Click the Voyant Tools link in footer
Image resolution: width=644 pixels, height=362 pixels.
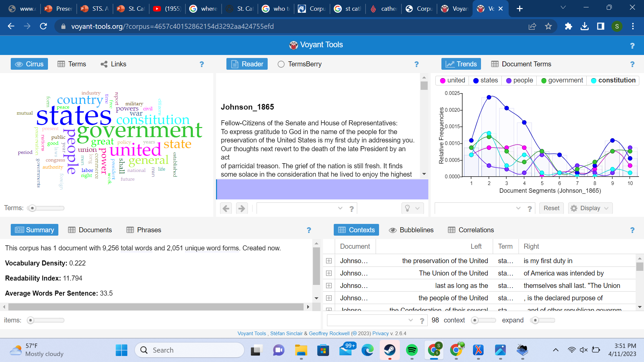tap(251, 333)
